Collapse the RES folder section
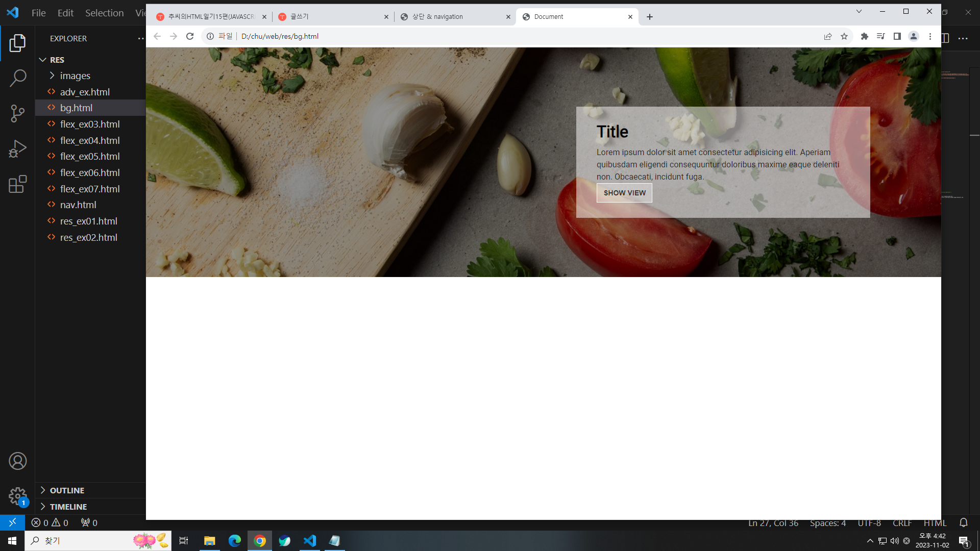The image size is (980, 551). 57,60
